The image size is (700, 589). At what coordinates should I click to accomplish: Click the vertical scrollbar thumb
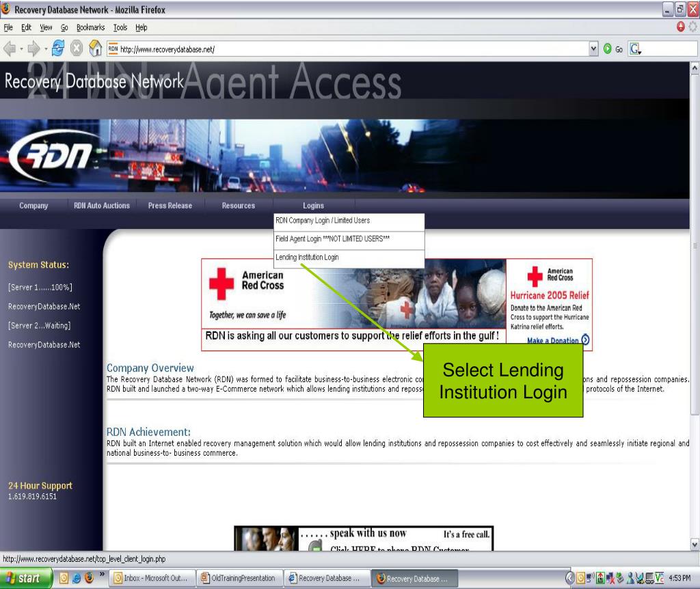(x=695, y=245)
